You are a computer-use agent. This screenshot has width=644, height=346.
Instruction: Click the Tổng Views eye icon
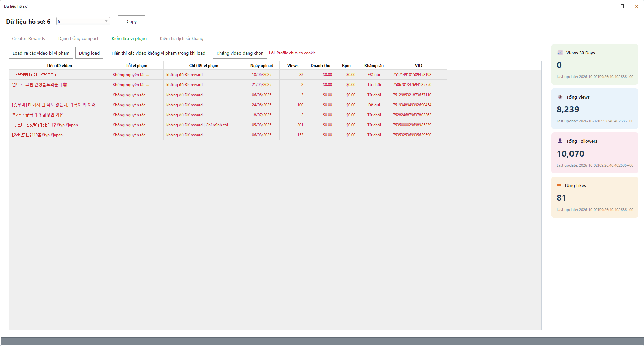(x=560, y=97)
